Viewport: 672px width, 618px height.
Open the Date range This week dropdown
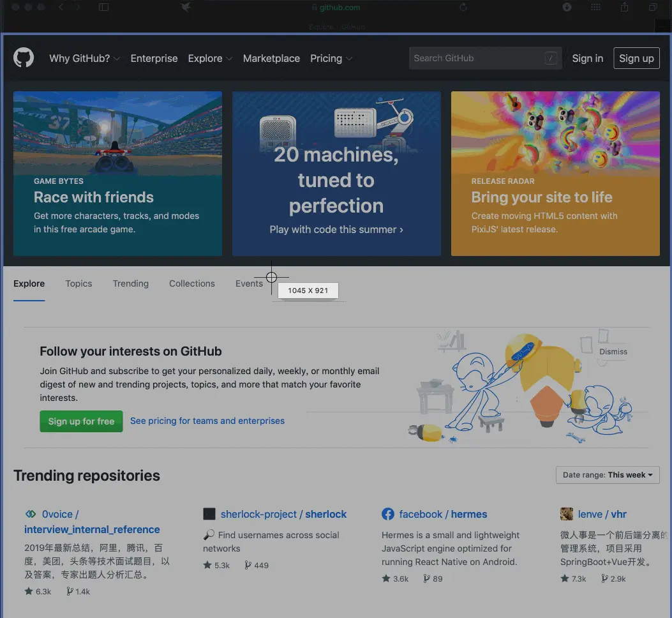pos(608,475)
